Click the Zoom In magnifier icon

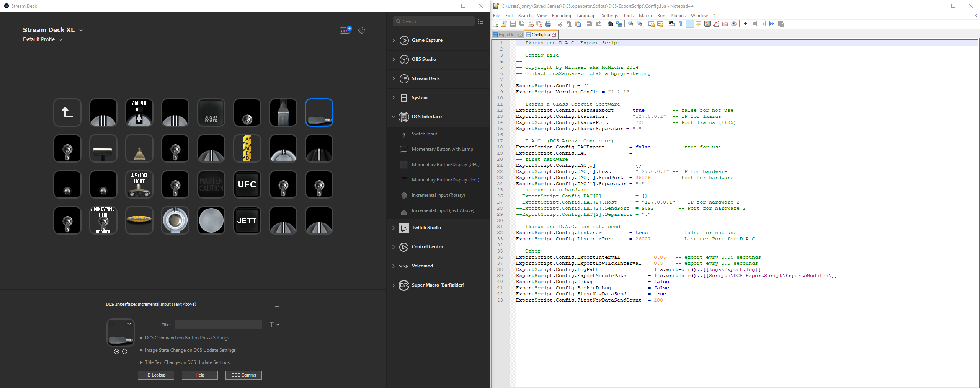point(631,24)
